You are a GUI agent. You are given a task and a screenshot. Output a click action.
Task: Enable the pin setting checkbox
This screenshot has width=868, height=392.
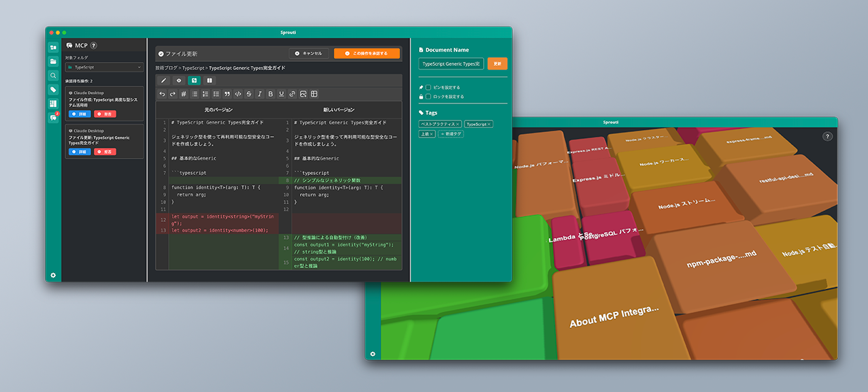click(428, 87)
